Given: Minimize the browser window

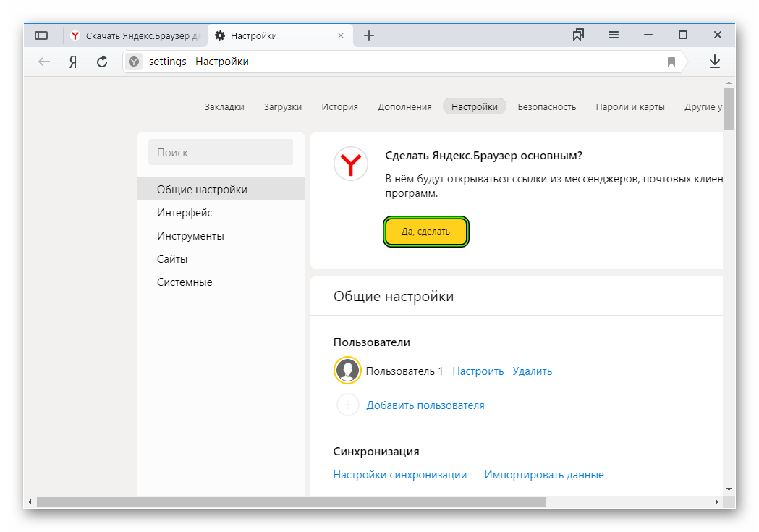Looking at the screenshot, I should tap(648, 35).
